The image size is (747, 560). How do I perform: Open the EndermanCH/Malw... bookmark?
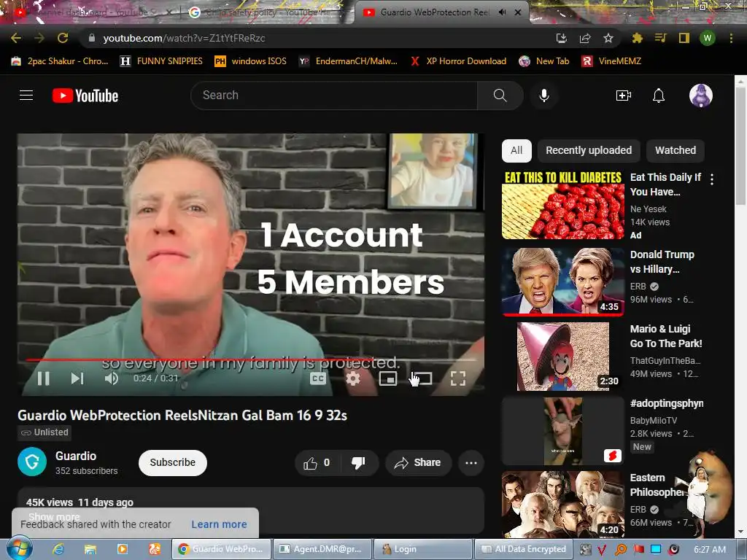(348, 61)
